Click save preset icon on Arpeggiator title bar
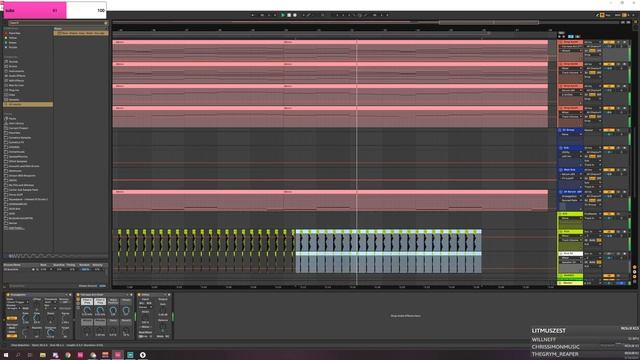Image resolution: width=640 pixels, height=360 pixels. pyautogui.click(x=70, y=295)
